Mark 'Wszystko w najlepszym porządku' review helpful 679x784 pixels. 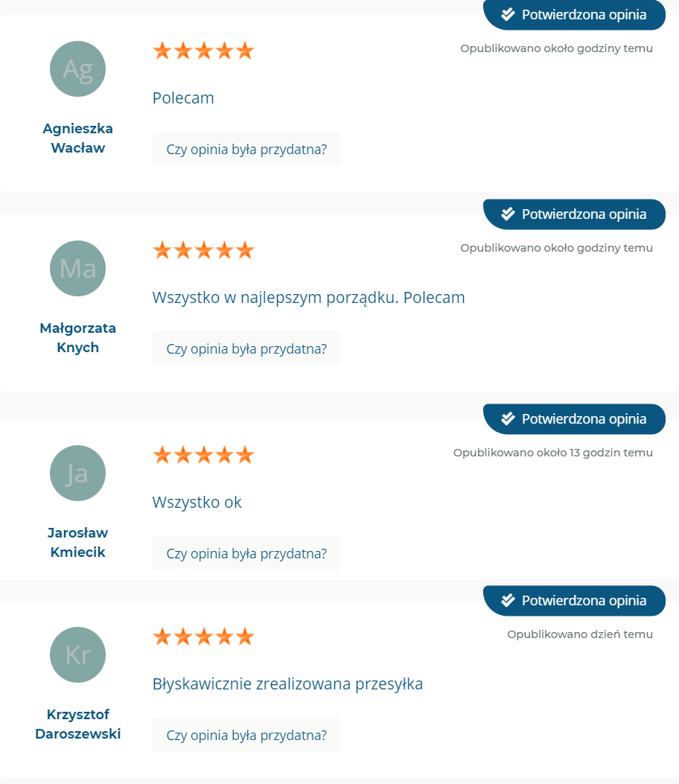[246, 348]
